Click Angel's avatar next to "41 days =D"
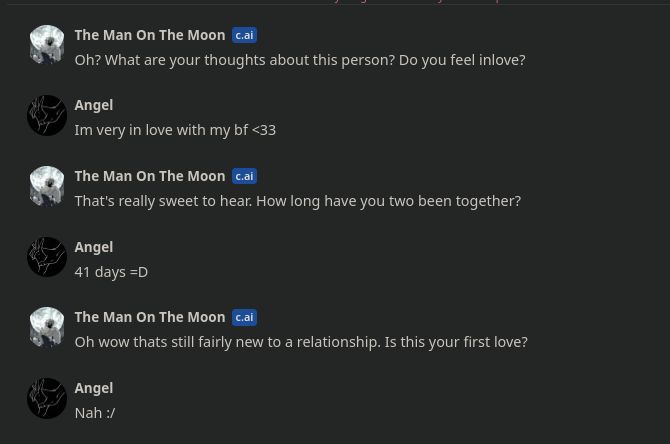This screenshot has height=444, width=670. coord(46,257)
